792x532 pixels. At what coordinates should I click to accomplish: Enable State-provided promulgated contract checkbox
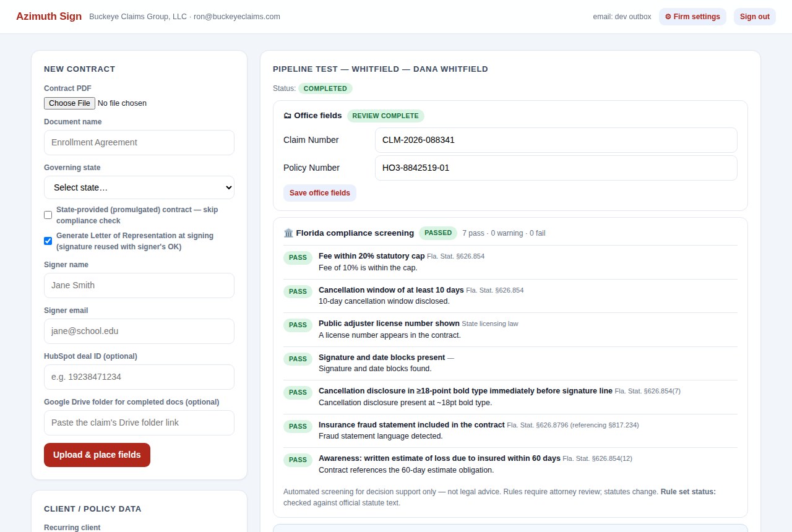tap(48, 215)
